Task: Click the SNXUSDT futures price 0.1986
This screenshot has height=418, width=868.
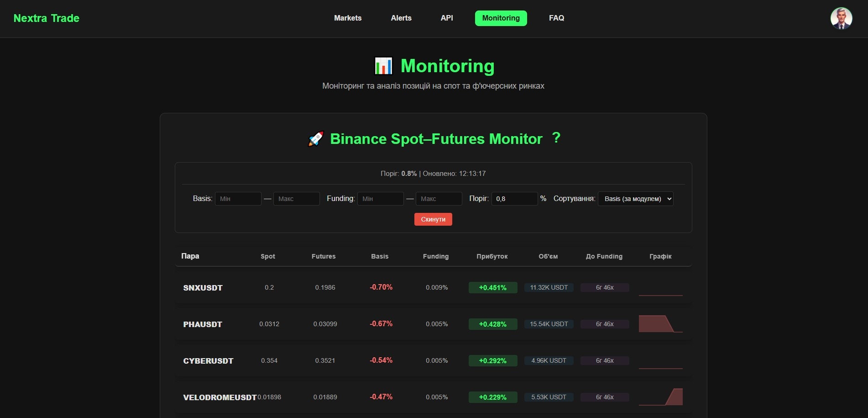Action: (325, 287)
